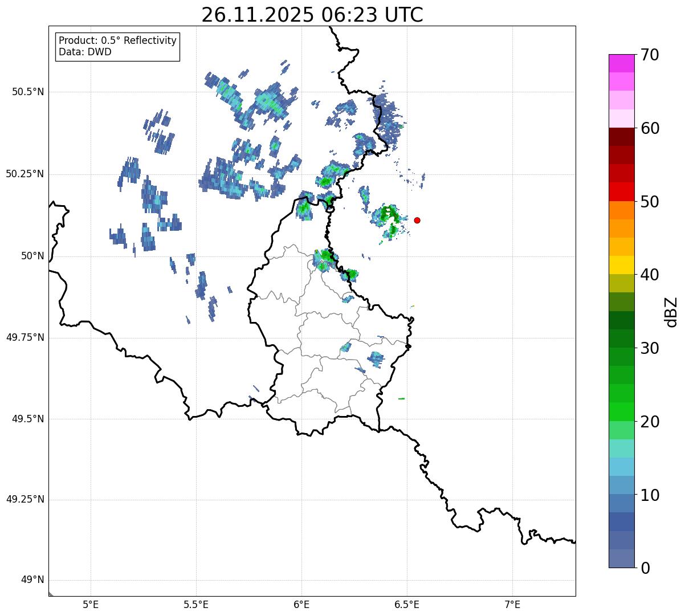Click the 49.25°N latitude label
The width and height of the screenshot is (685, 616).
pos(25,499)
